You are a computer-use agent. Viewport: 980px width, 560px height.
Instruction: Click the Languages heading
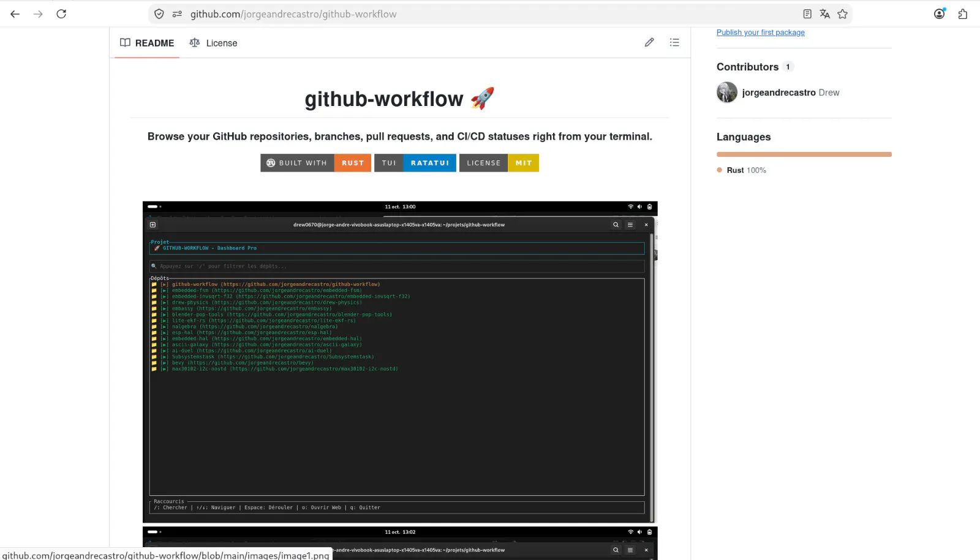point(744,137)
